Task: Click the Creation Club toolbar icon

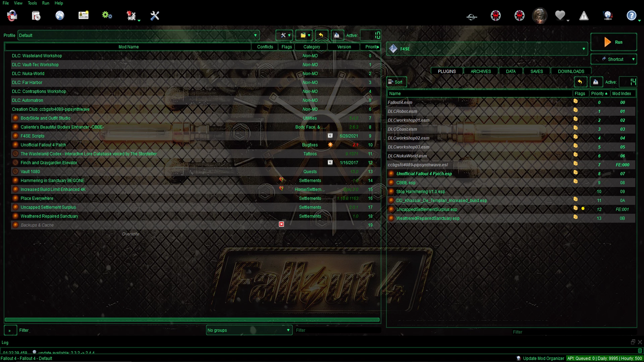Action: pos(472,16)
